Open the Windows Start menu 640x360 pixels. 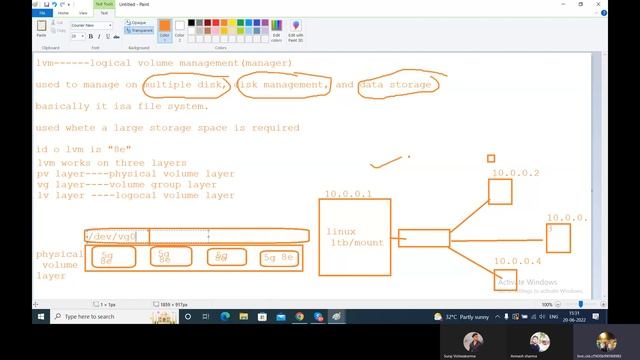pos(41,316)
